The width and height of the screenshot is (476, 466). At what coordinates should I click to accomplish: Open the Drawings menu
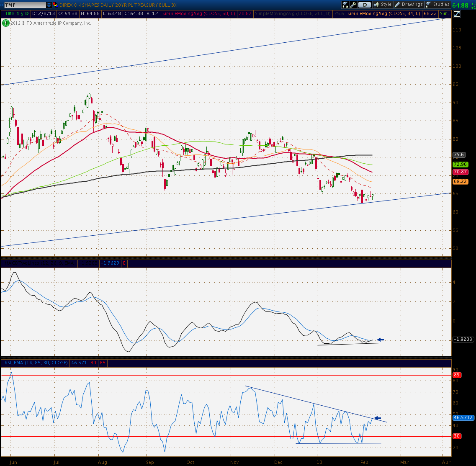409,5
